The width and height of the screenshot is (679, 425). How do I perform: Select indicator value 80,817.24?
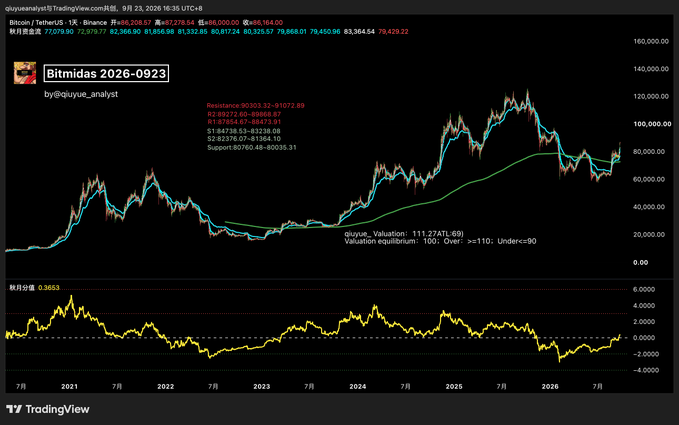point(225,32)
